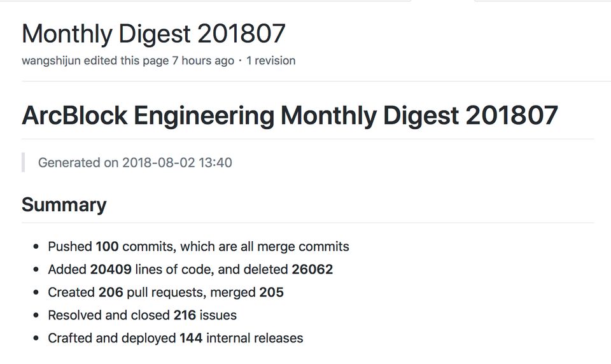Click the bold 216 issues number
This screenshot has height=364, width=611.
click(185, 315)
